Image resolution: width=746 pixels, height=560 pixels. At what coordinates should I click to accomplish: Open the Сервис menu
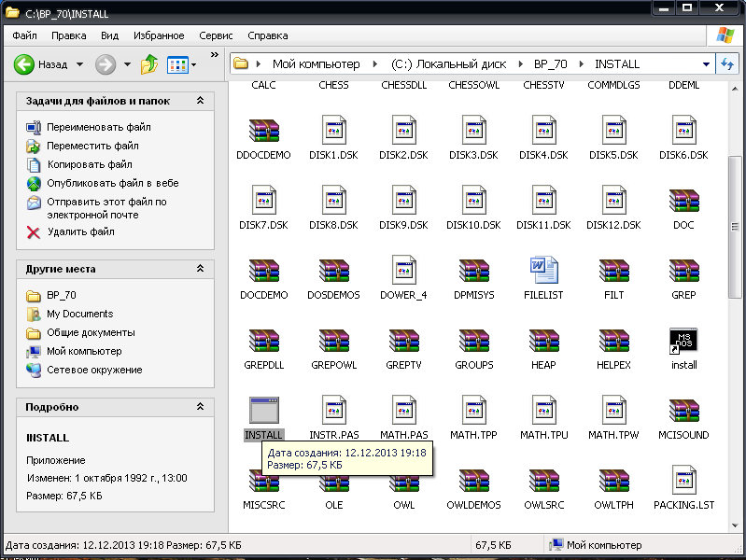[216, 35]
